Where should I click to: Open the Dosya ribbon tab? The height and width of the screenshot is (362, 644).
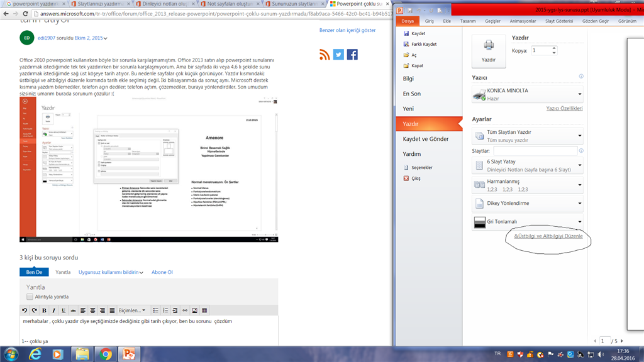pos(408,21)
